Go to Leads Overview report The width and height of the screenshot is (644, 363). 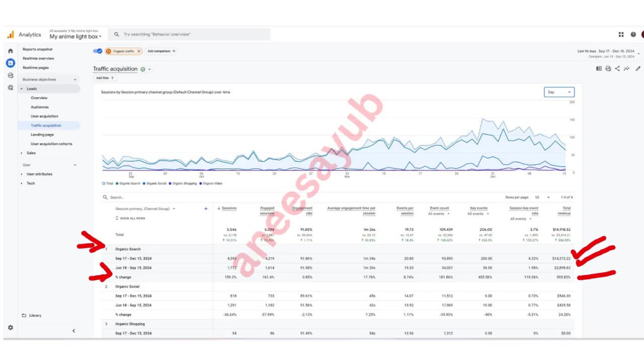[39, 98]
